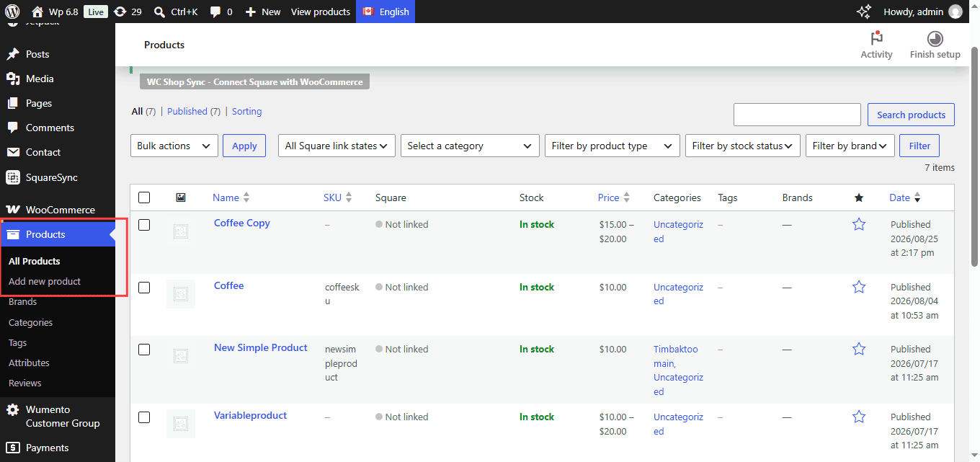Open the WooCommerce sidebar menu
This screenshot has width=980, height=462.
58,210
